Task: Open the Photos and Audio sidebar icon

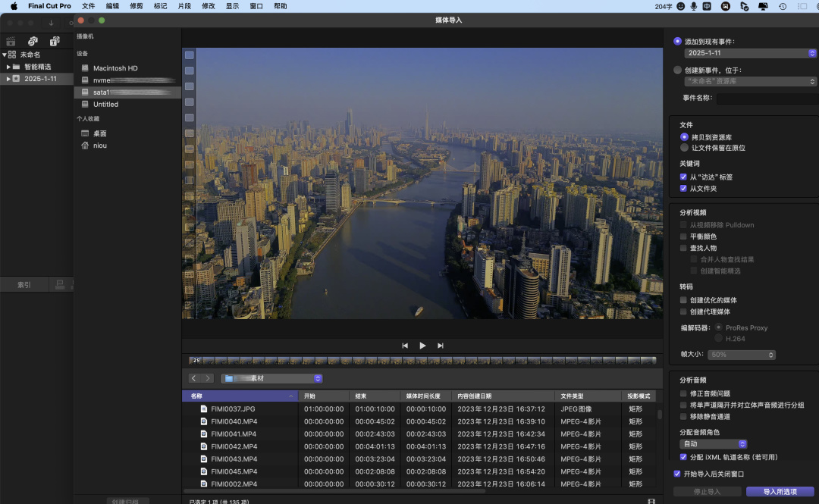Action: tap(33, 41)
